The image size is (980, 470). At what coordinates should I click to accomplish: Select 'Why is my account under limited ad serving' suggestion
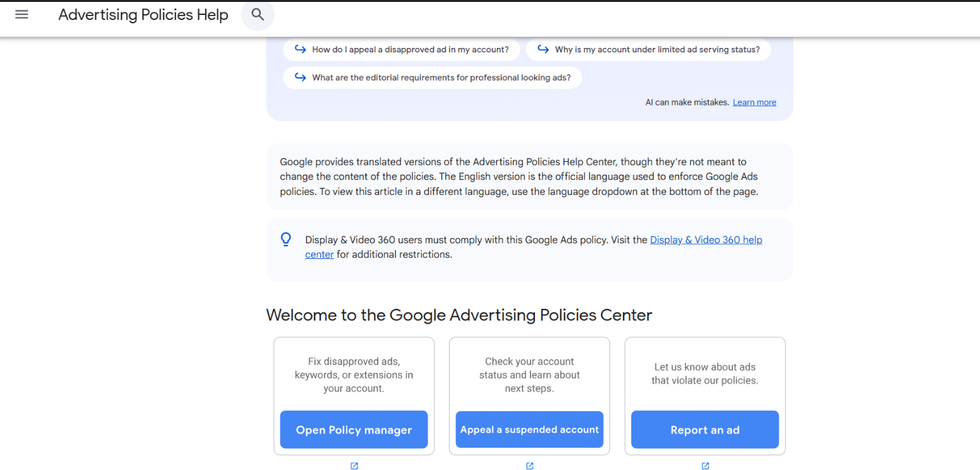click(648, 49)
